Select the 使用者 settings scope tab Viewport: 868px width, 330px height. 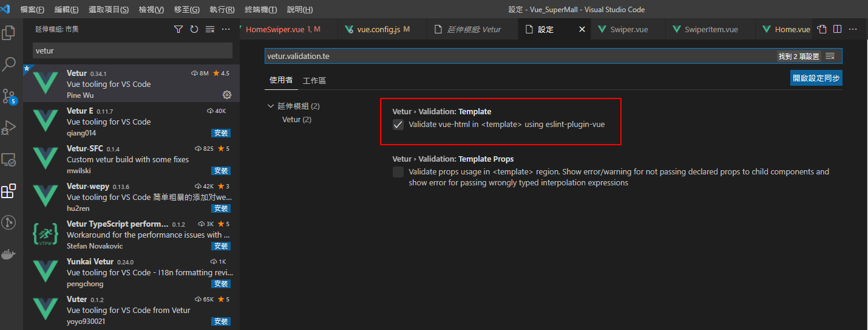(x=281, y=80)
